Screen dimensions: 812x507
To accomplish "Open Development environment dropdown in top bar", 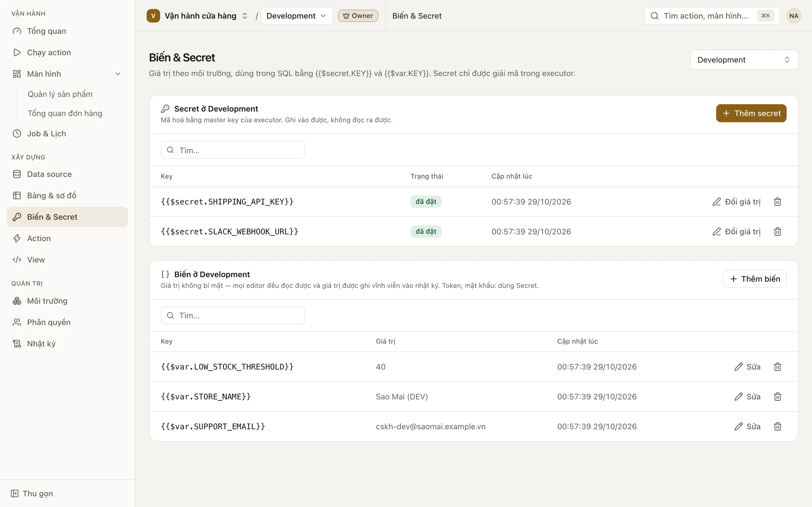I will 297,16.
